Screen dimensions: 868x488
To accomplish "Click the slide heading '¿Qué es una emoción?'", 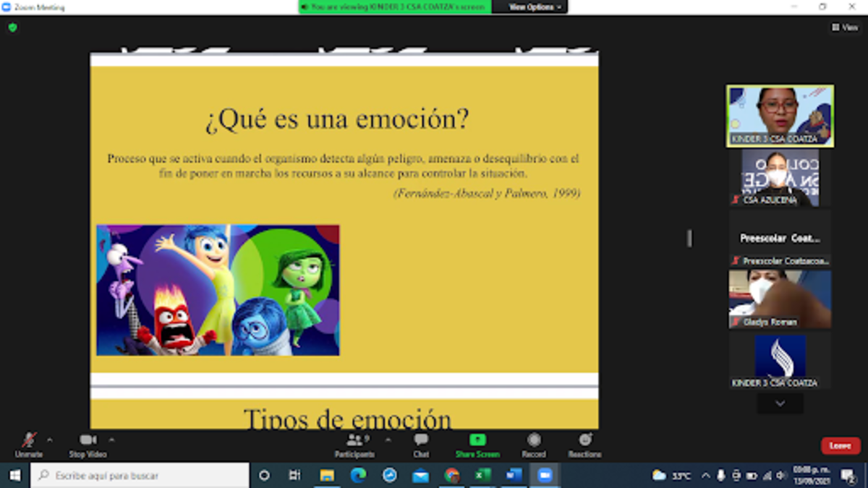I will [337, 119].
